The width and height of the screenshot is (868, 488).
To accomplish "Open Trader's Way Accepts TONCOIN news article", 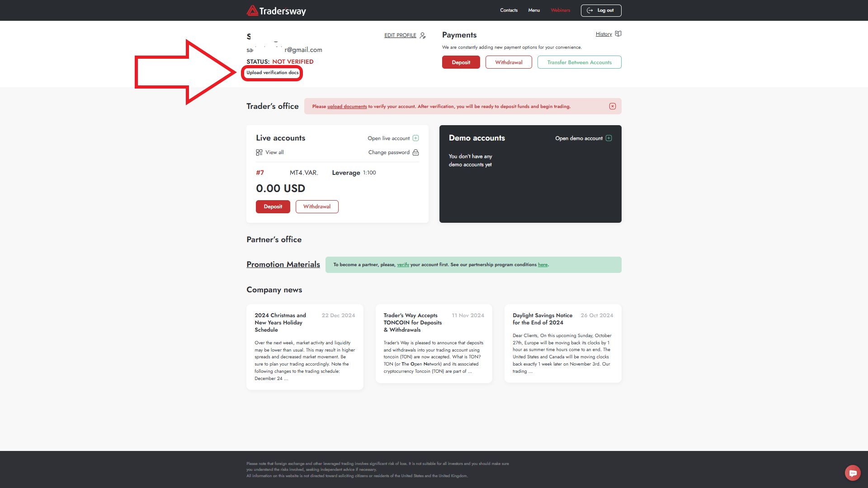I will pyautogui.click(x=413, y=323).
